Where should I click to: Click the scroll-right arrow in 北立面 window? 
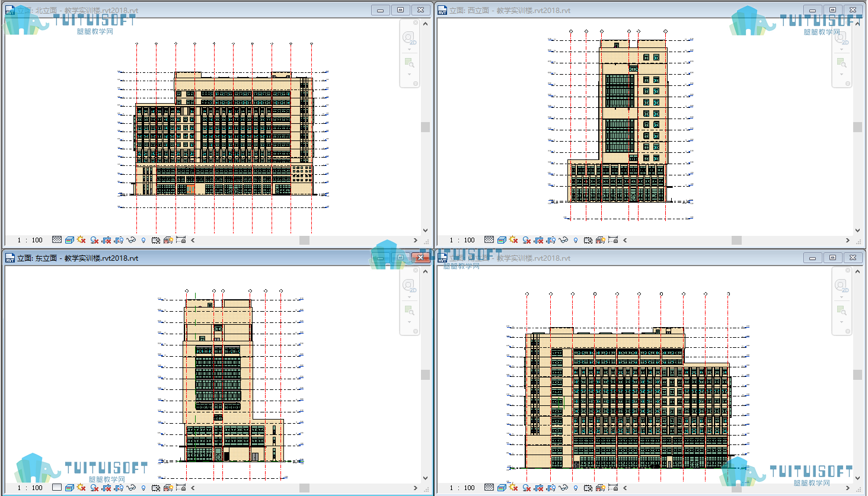(416, 241)
